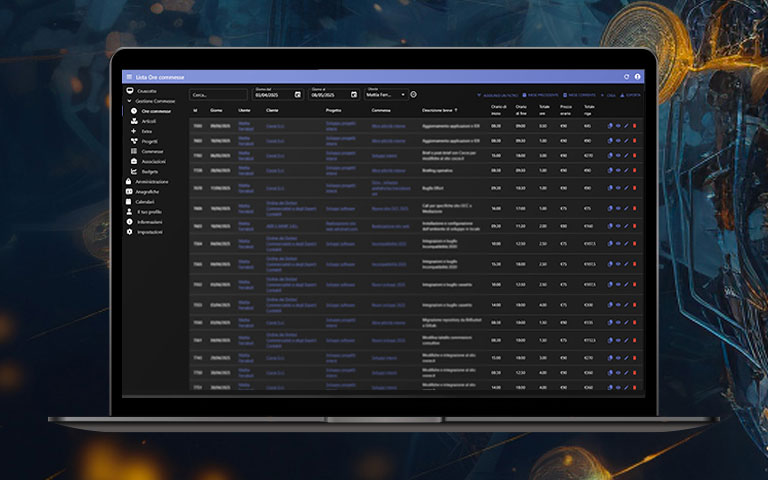
Task: Open the hamburger menu in the header
Action: tap(129, 77)
